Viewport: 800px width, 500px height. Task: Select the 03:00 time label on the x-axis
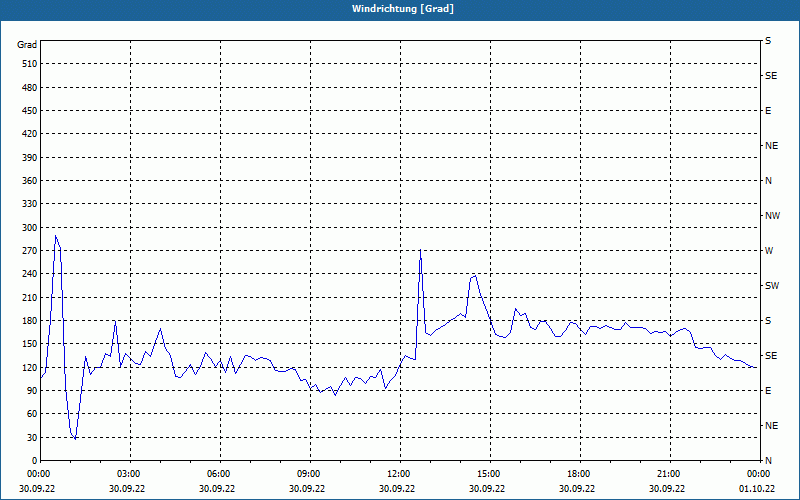pos(128,474)
